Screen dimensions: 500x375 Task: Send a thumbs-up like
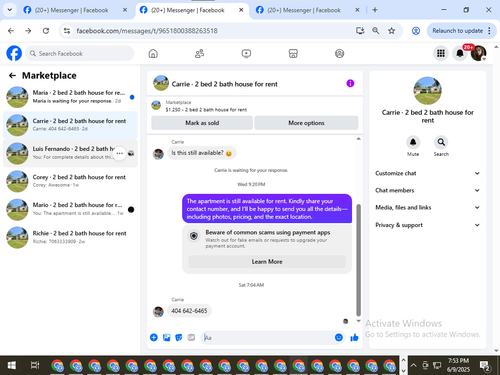coord(354,337)
